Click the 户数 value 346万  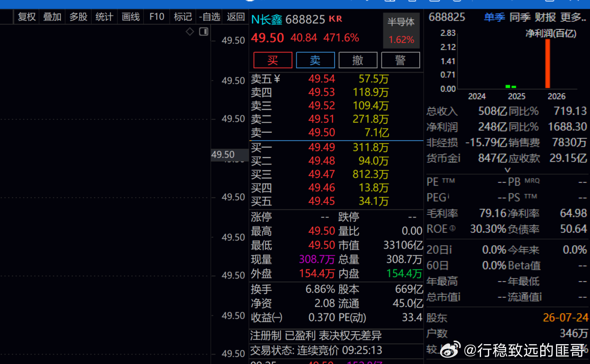coord(574,333)
